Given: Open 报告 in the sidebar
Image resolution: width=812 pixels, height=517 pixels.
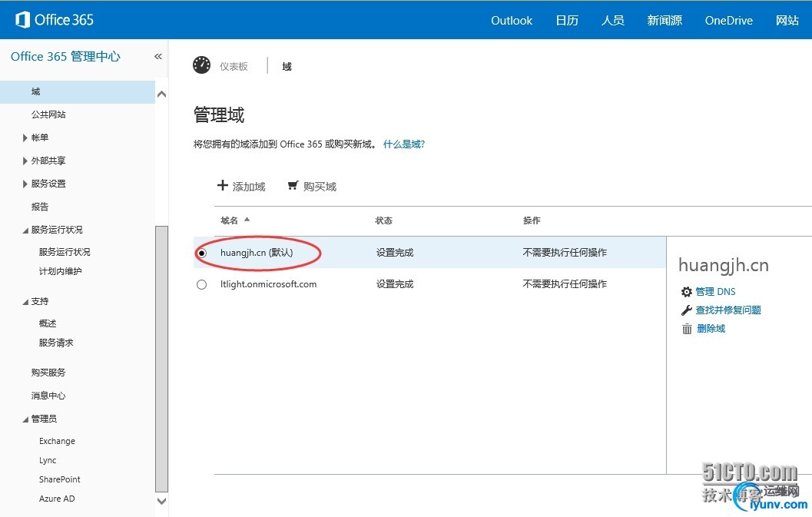Looking at the screenshot, I should [x=40, y=207].
